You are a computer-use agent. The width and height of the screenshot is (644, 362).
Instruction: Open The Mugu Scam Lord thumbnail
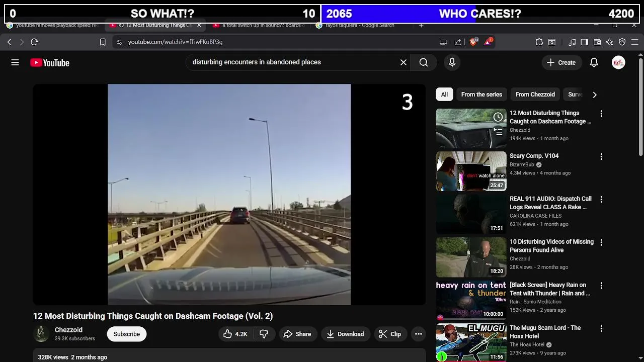tap(471, 343)
